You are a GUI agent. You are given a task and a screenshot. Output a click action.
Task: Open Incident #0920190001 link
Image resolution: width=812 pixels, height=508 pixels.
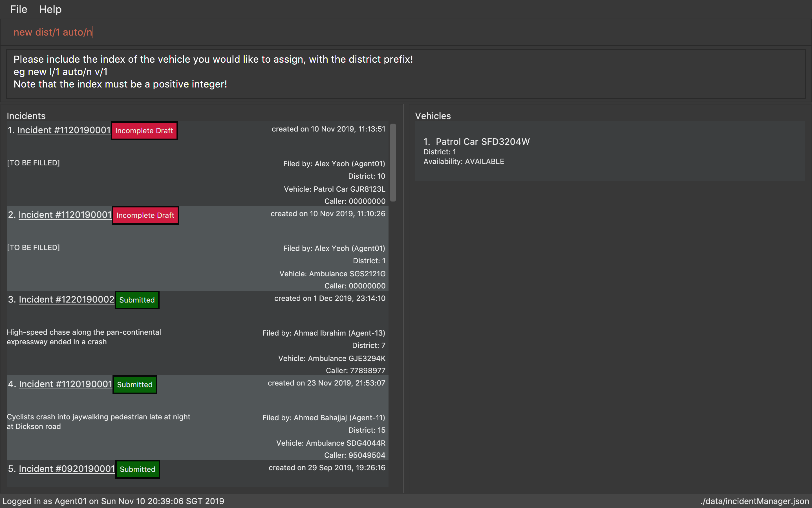(x=67, y=469)
